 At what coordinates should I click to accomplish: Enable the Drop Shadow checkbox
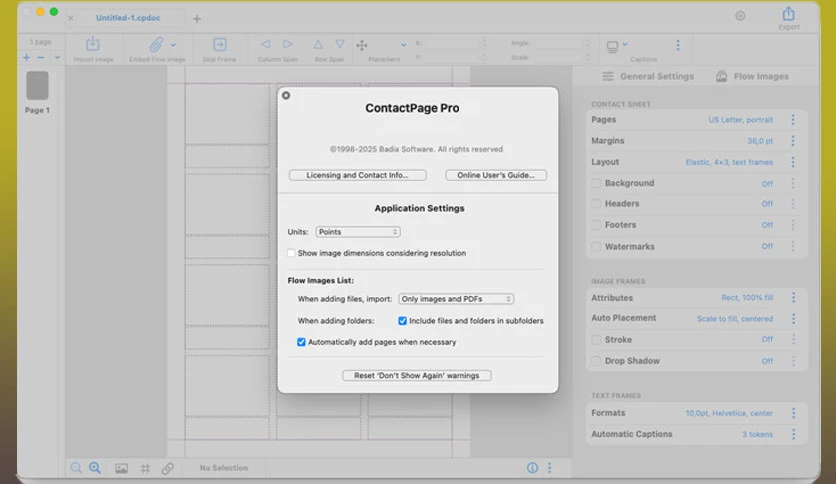click(596, 361)
